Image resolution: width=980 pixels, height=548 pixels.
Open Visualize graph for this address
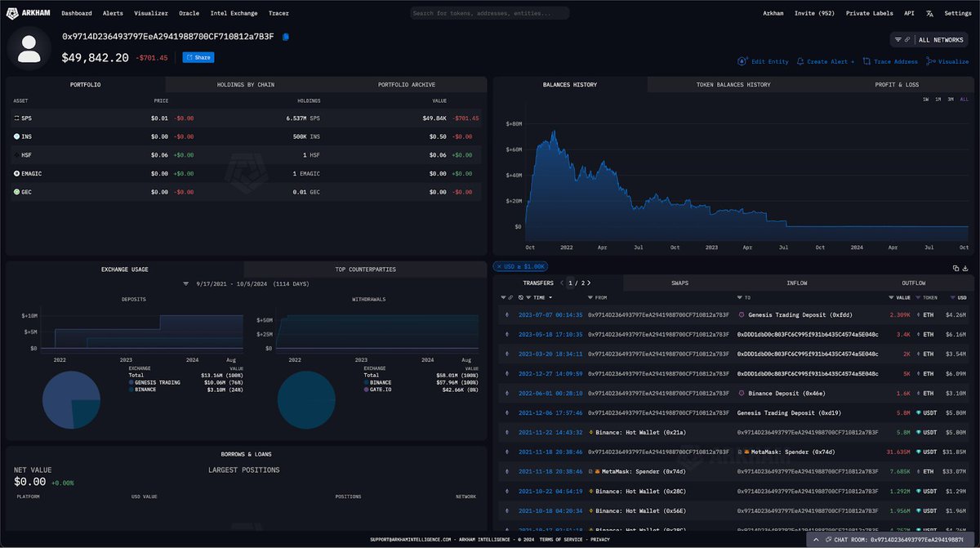click(x=947, y=61)
